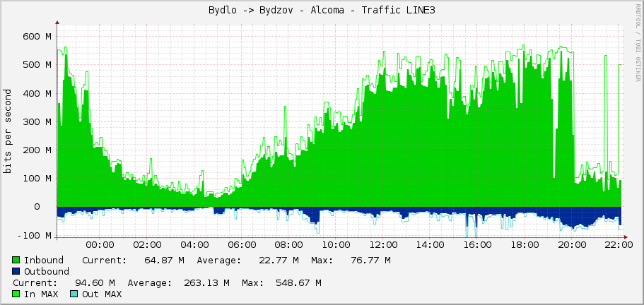The height and width of the screenshot is (305, 644).
Task: Click the In MAX legend label
Action: pyautogui.click(x=41, y=294)
